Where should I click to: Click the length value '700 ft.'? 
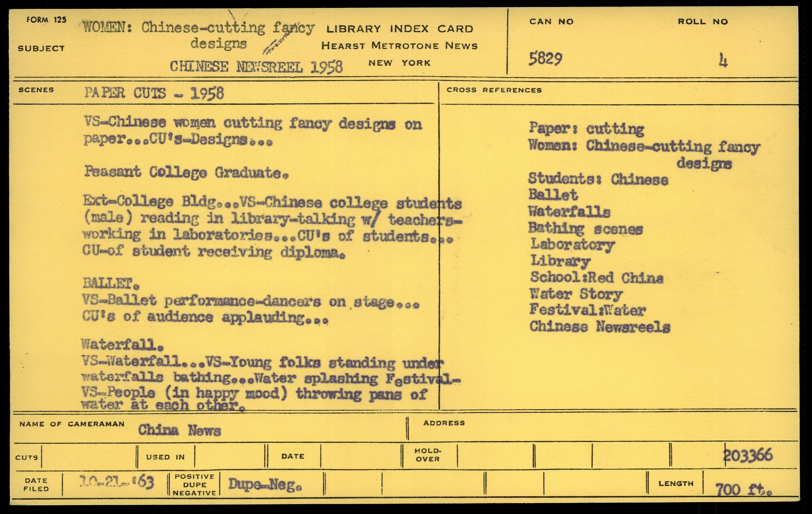(x=743, y=489)
